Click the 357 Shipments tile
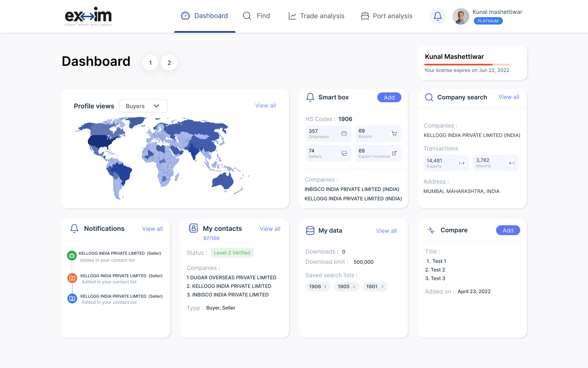 click(x=328, y=134)
